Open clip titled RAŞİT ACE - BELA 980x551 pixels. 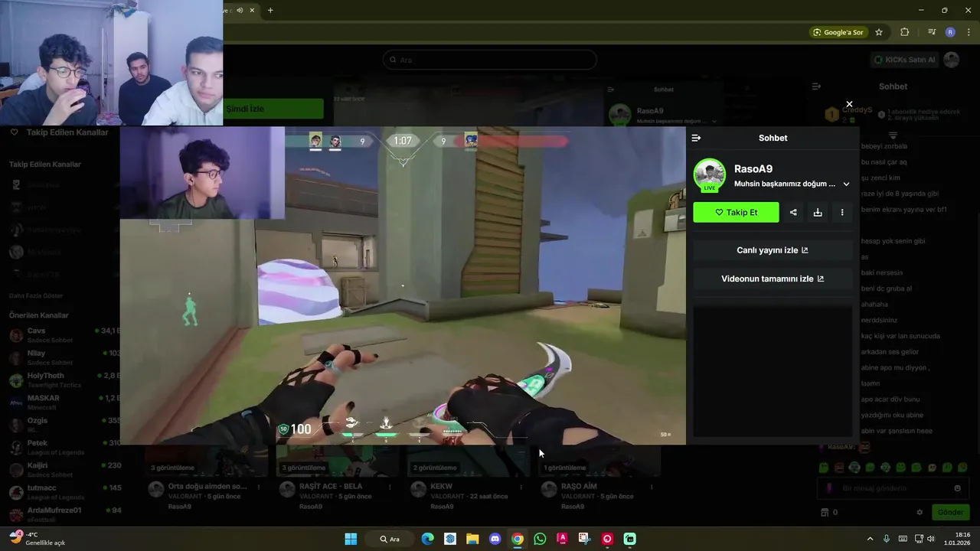tap(331, 486)
